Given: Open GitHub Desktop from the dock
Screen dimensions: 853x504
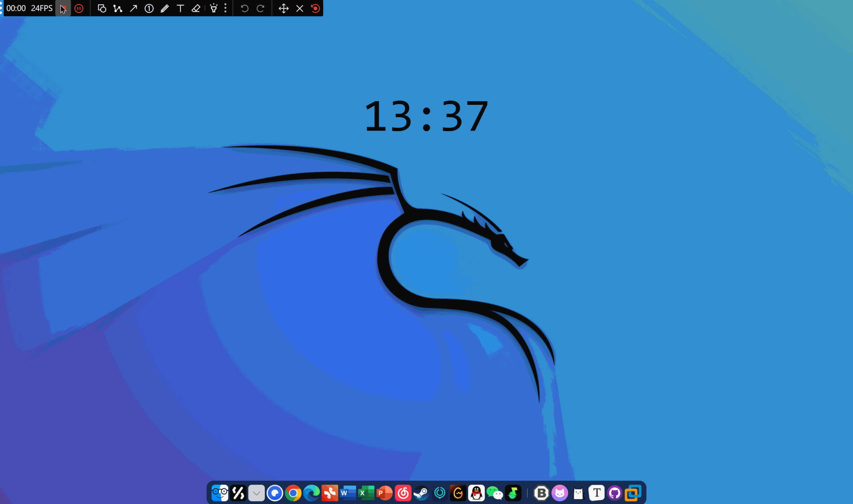Looking at the screenshot, I should (x=614, y=493).
